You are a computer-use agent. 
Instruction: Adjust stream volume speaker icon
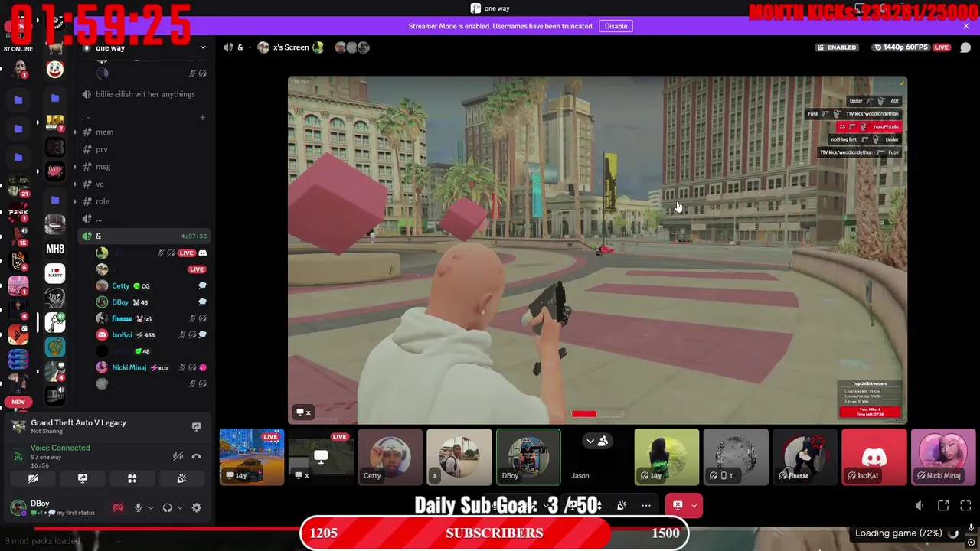pyautogui.click(x=920, y=506)
